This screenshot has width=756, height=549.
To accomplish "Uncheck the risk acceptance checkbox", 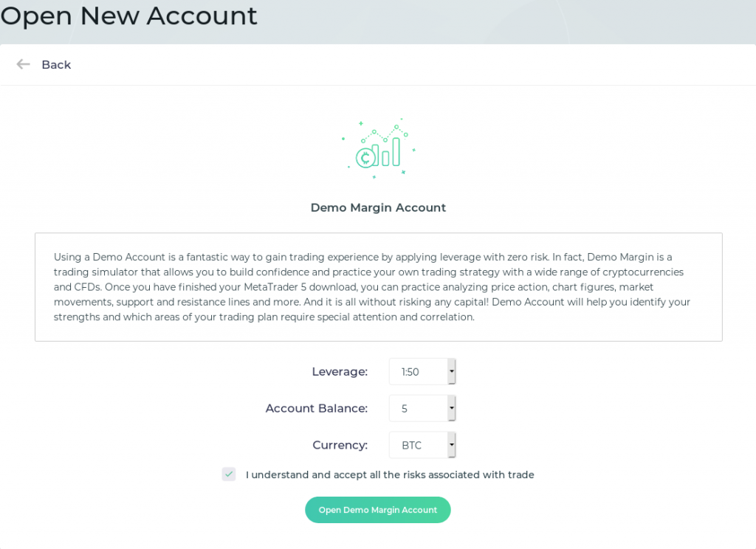I will click(229, 474).
